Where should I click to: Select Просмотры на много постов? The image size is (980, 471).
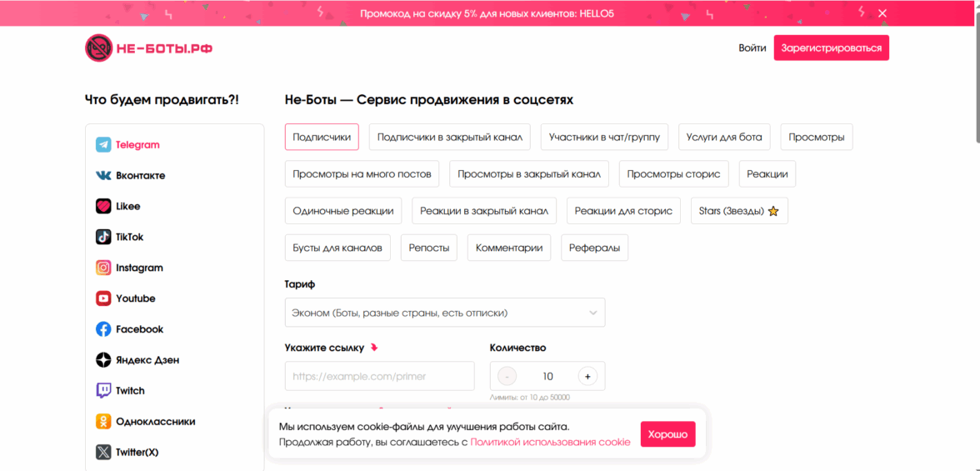(362, 174)
